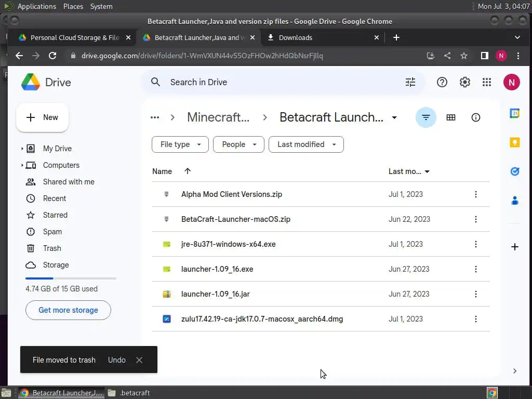The image size is (532, 399).
Task: Expand My Drive tree arrow
Action: coord(22,149)
